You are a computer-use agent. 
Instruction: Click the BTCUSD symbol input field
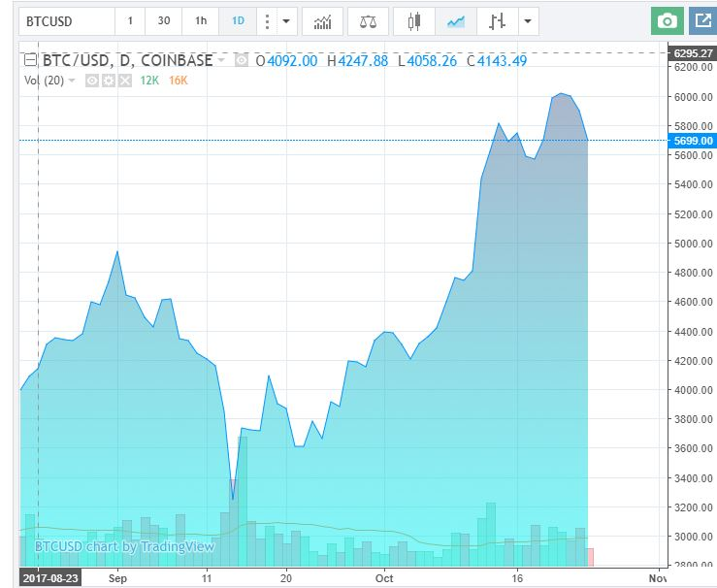(66, 21)
